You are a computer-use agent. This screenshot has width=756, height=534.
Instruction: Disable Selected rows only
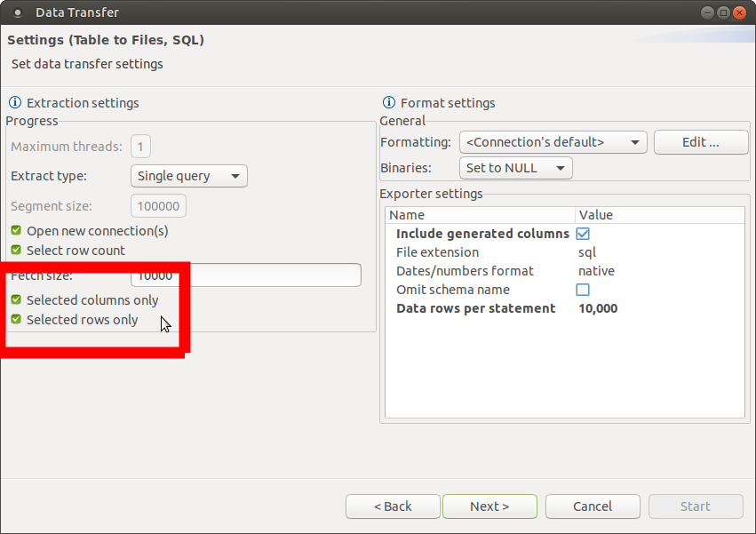point(15,319)
